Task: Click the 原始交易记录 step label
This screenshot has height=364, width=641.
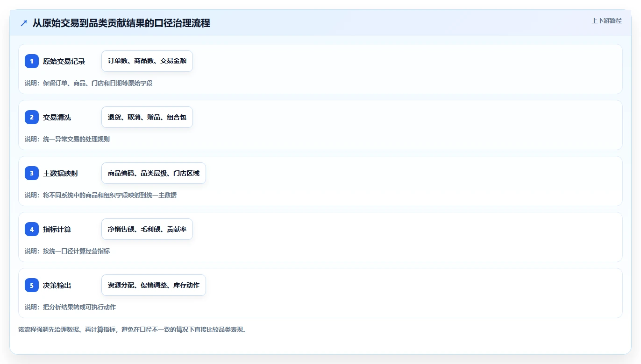Action: (x=64, y=61)
